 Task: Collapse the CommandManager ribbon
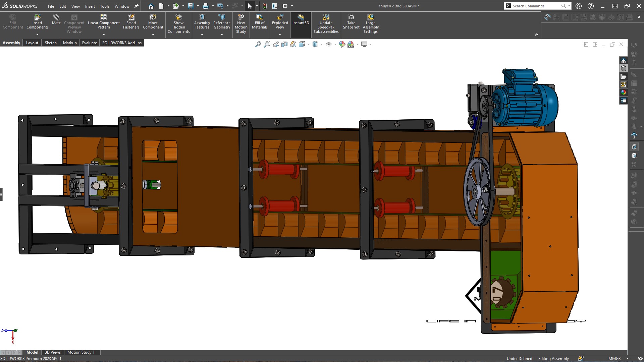pyautogui.click(x=537, y=35)
